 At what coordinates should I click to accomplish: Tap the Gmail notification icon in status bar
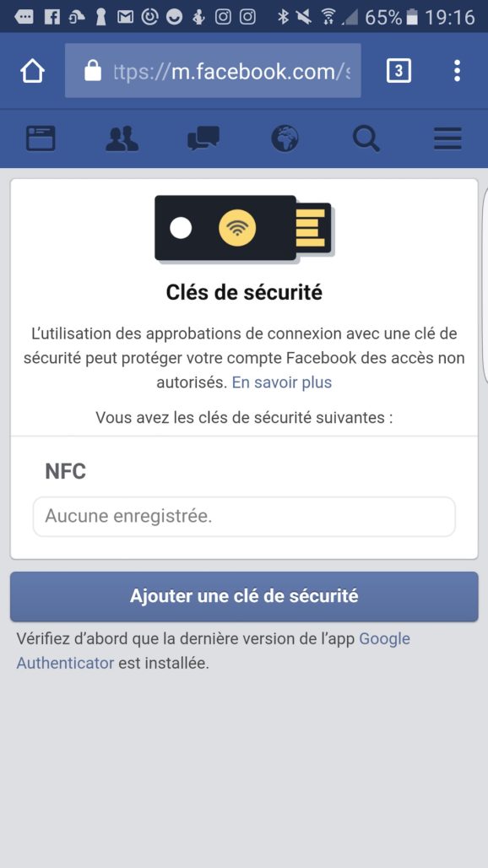[x=125, y=17]
